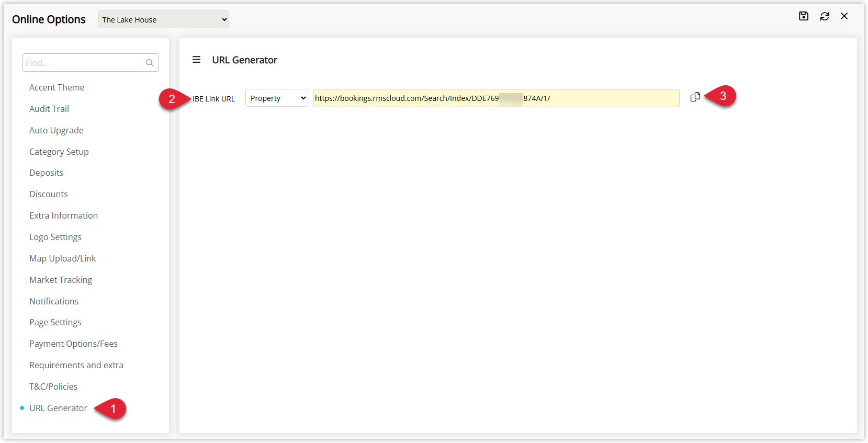
Task: Open Audit Trail section
Action: [x=49, y=109]
